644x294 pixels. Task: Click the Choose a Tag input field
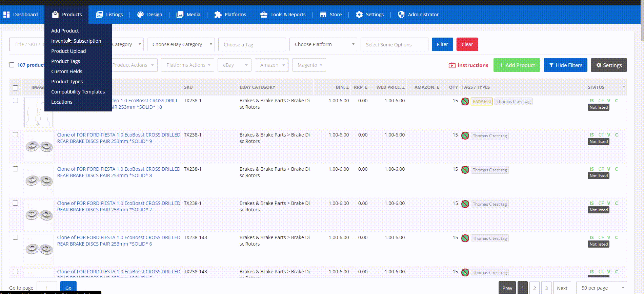(252, 44)
